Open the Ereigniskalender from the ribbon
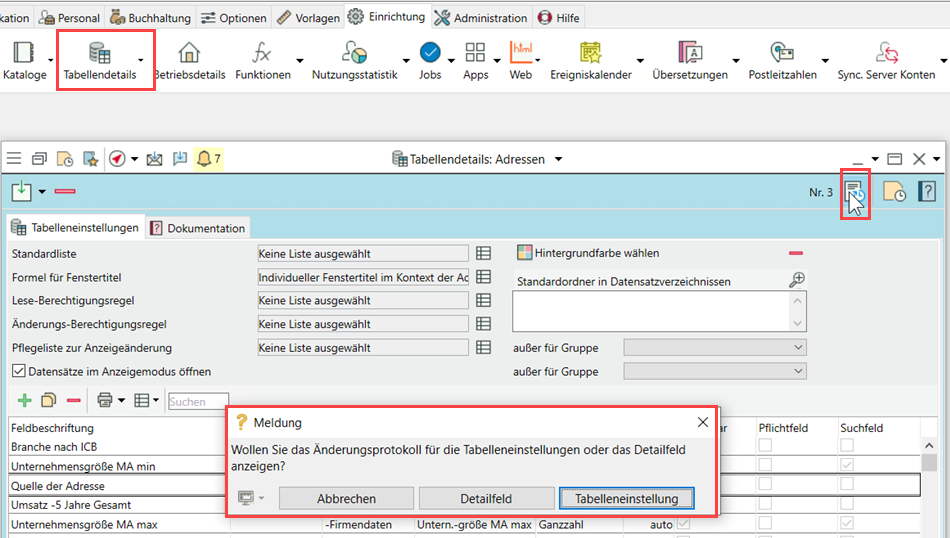The image size is (950, 538). tap(590, 53)
